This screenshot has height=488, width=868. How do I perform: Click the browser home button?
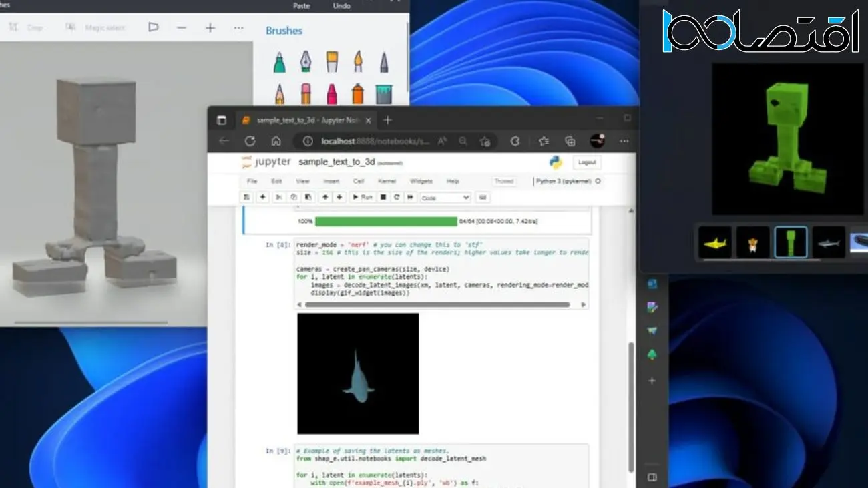276,141
